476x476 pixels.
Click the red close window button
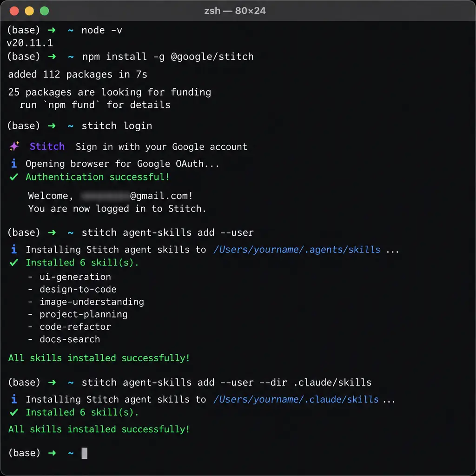tap(14, 11)
